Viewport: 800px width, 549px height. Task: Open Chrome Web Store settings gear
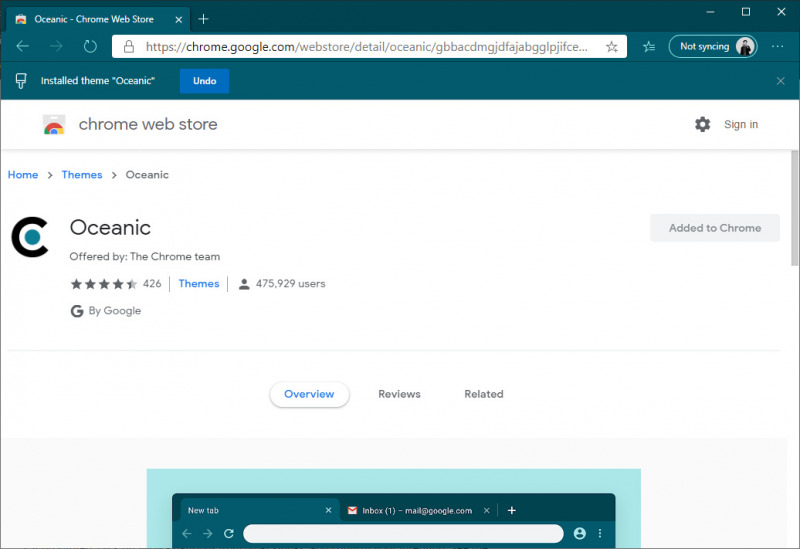702,124
